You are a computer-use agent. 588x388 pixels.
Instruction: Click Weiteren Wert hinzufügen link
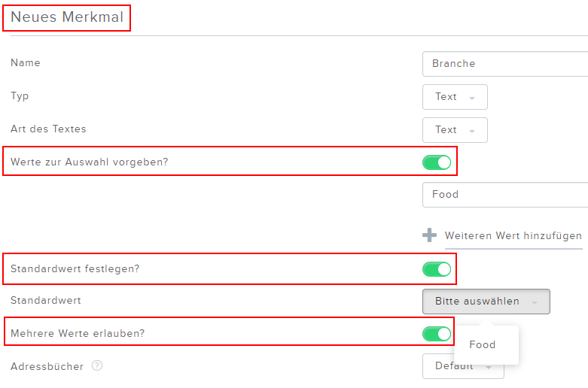pyautogui.click(x=513, y=236)
